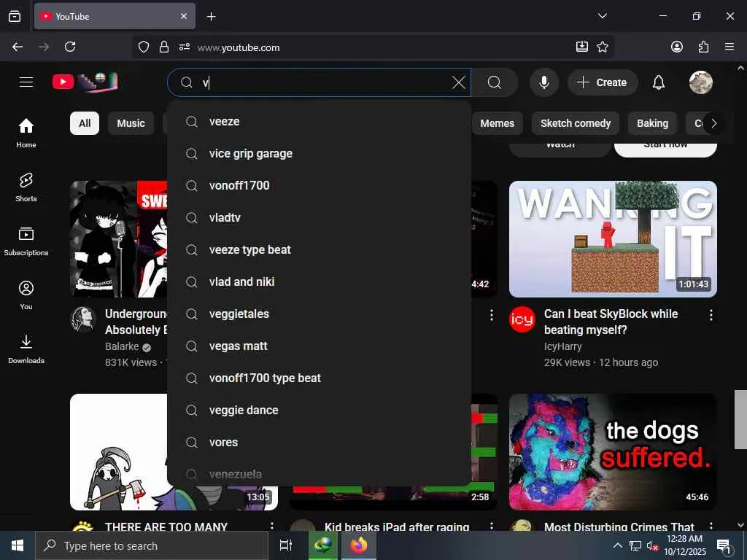List all tabs with the dropdown arrow

coord(602,16)
